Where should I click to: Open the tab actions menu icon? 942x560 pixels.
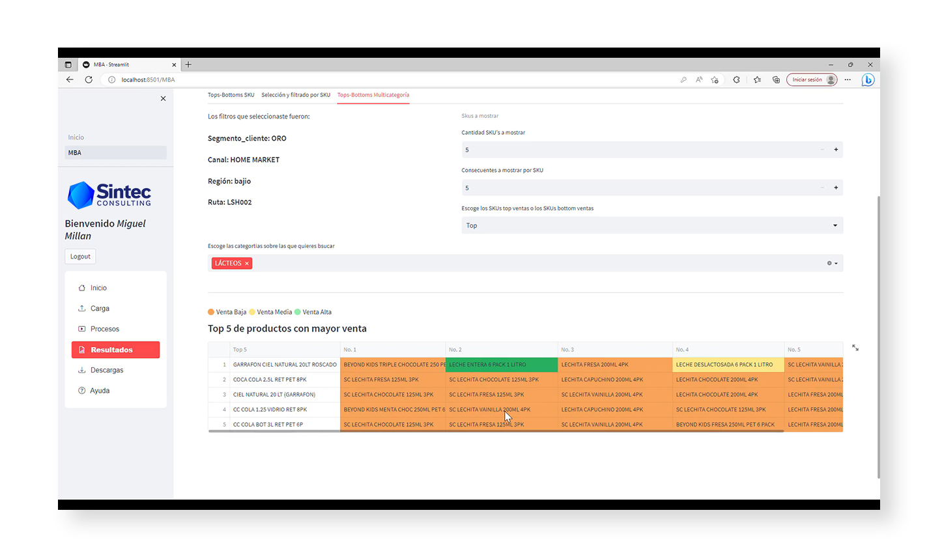(68, 64)
